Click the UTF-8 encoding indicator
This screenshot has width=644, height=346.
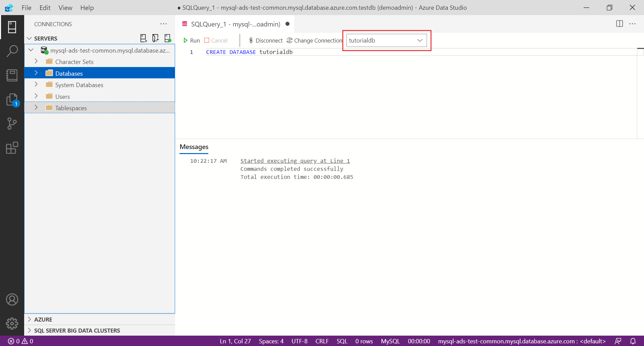point(300,341)
